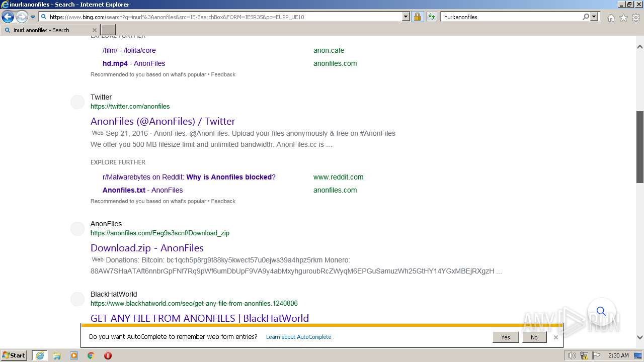The width and height of the screenshot is (644, 362).
Task: Expand the address bar URL dropdown
Action: point(406,17)
